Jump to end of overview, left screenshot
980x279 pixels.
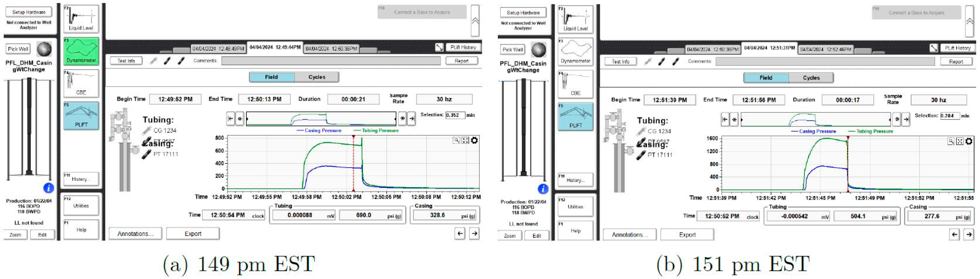coord(412,119)
